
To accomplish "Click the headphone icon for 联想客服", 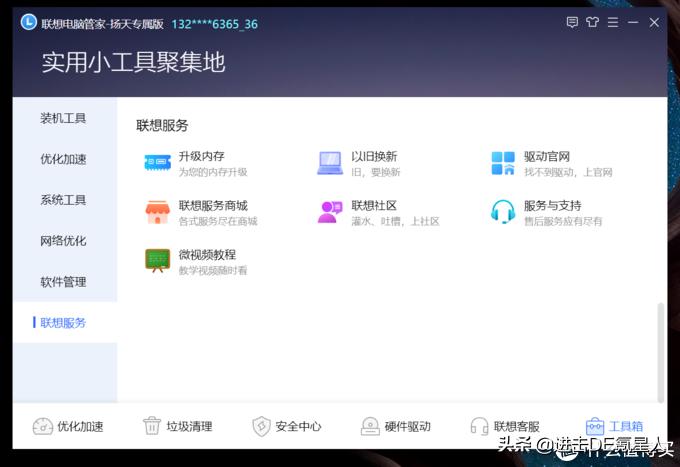I will point(479,426).
